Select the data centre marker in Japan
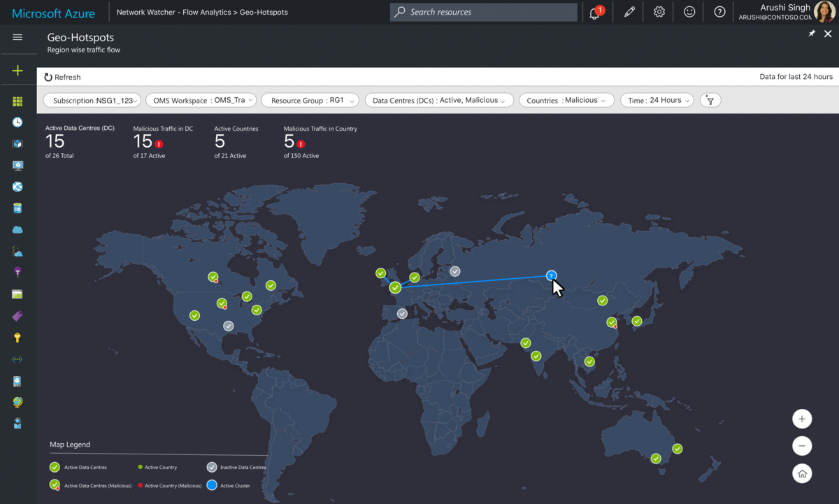The width and height of the screenshot is (839, 504). point(636,321)
